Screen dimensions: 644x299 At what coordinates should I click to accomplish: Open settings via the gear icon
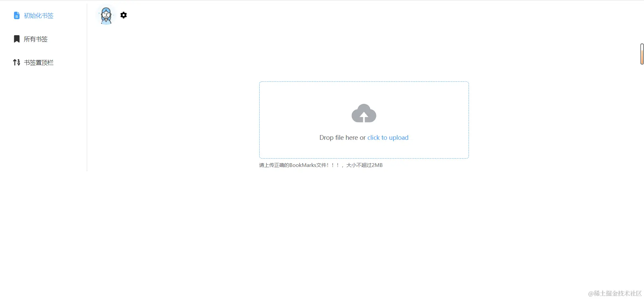click(123, 15)
